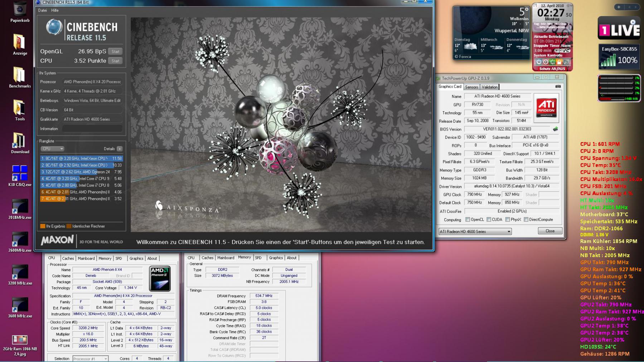
Task: Enable the DirectCompute checkbox in GPU-Z
Action: coord(526,220)
